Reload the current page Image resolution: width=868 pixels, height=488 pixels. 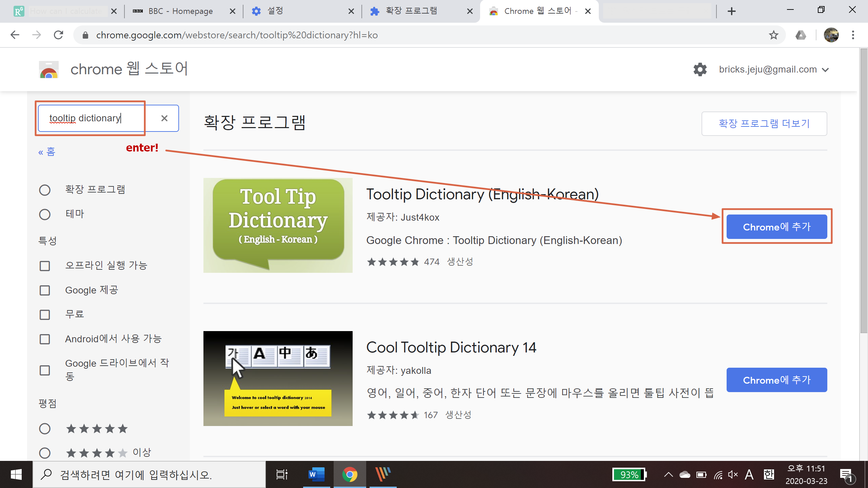(x=59, y=35)
